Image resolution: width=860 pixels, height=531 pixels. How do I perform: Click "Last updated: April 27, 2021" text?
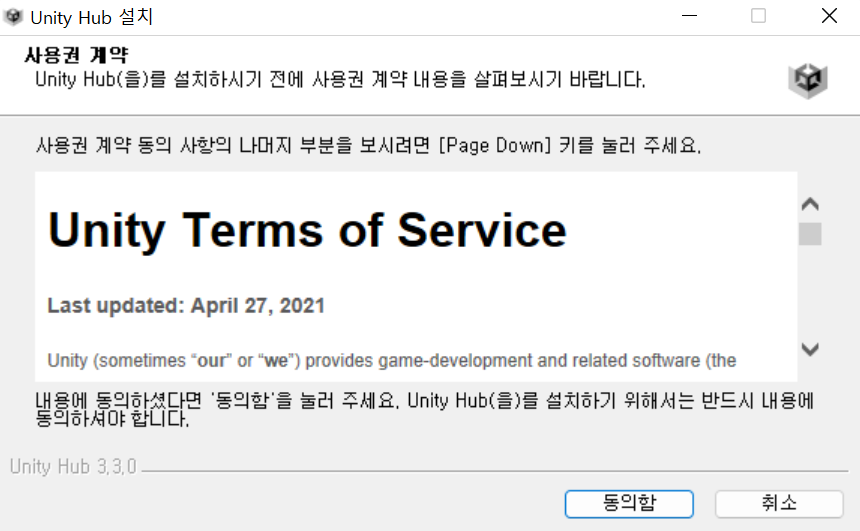pos(186,306)
